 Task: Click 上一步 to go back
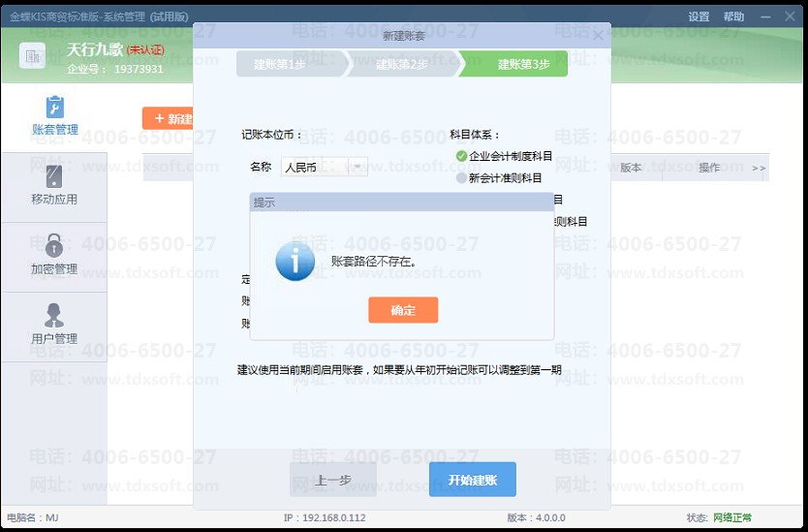click(333, 480)
